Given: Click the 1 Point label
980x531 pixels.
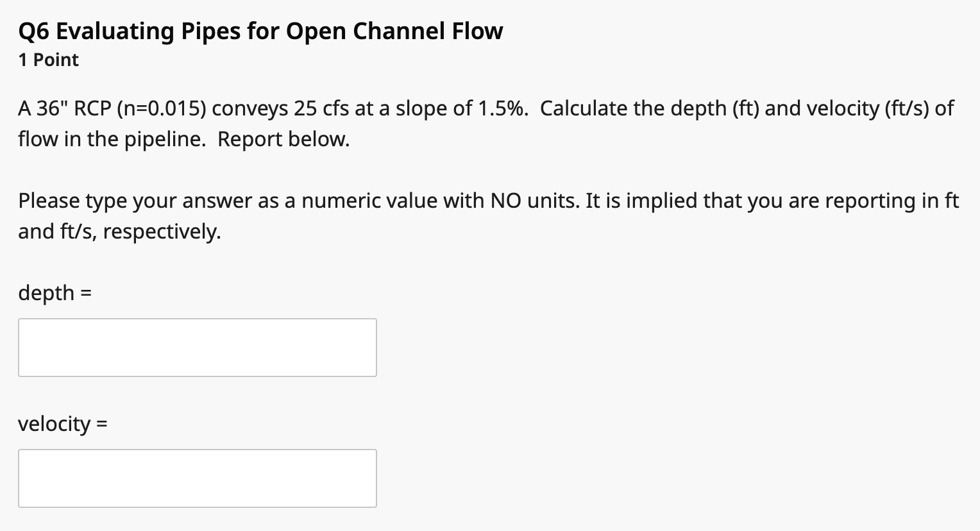Looking at the screenshot, I should pyautogui.click(x=47, y=60).
